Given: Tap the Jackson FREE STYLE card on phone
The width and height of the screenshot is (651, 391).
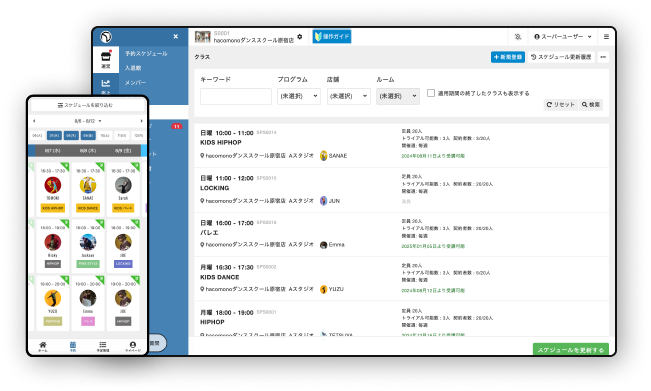Looking at the screenshot, I should click(x=88, y=246).
